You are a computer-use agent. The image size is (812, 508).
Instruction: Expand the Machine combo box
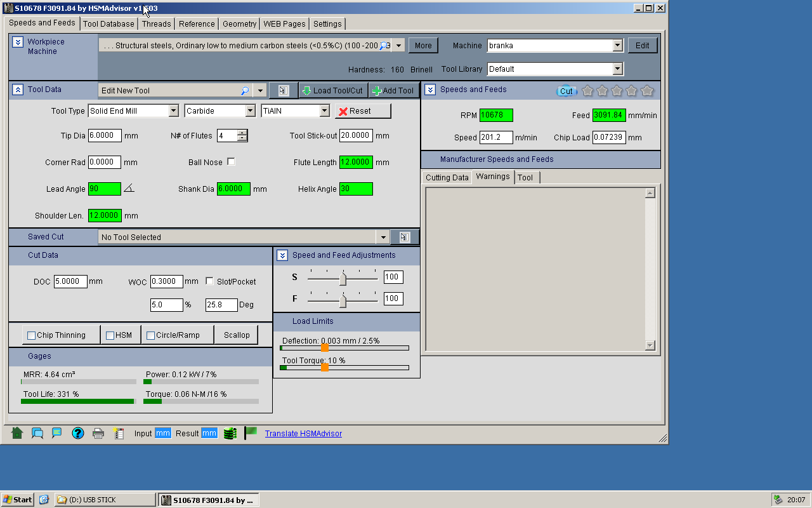click(617, 46)
